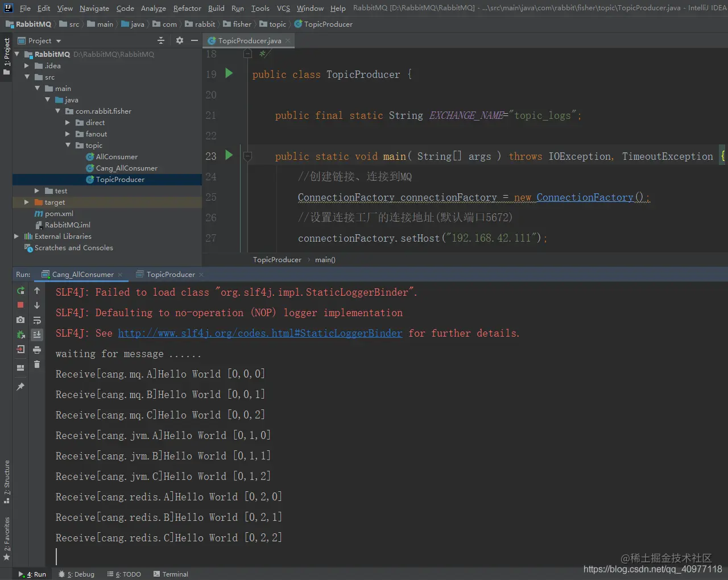The width and height of the screenshot is (728, 580).
Task: Expand the .idea folder
Action: tap(27, 66)
